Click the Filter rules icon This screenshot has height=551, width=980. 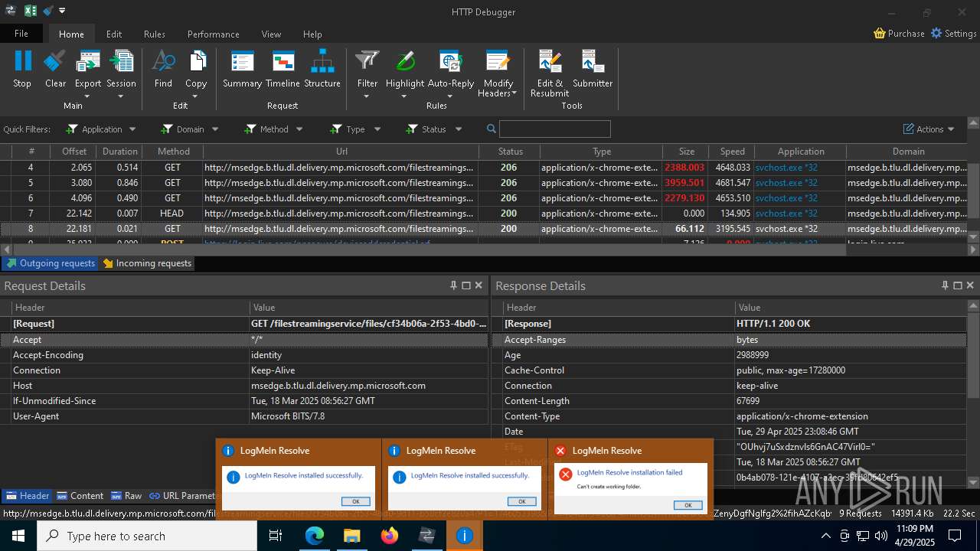click(367, 62)
